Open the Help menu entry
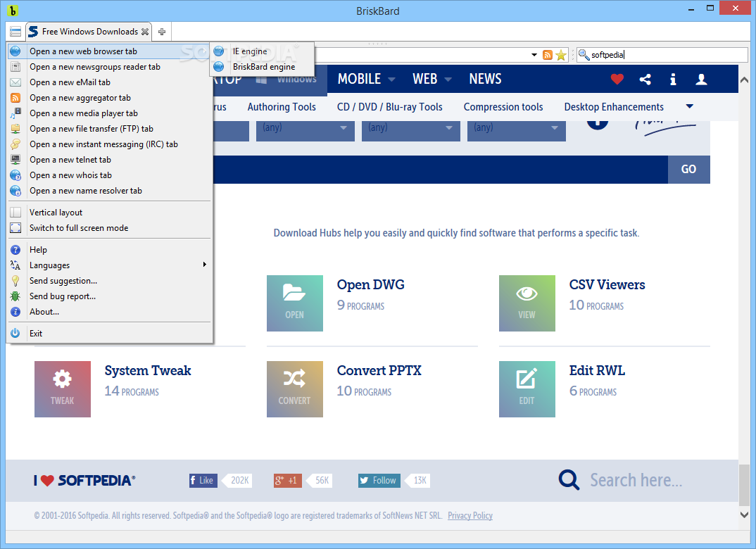Image resolution: width=756 pixels, height=549 pixels. (x=109, y=250)
